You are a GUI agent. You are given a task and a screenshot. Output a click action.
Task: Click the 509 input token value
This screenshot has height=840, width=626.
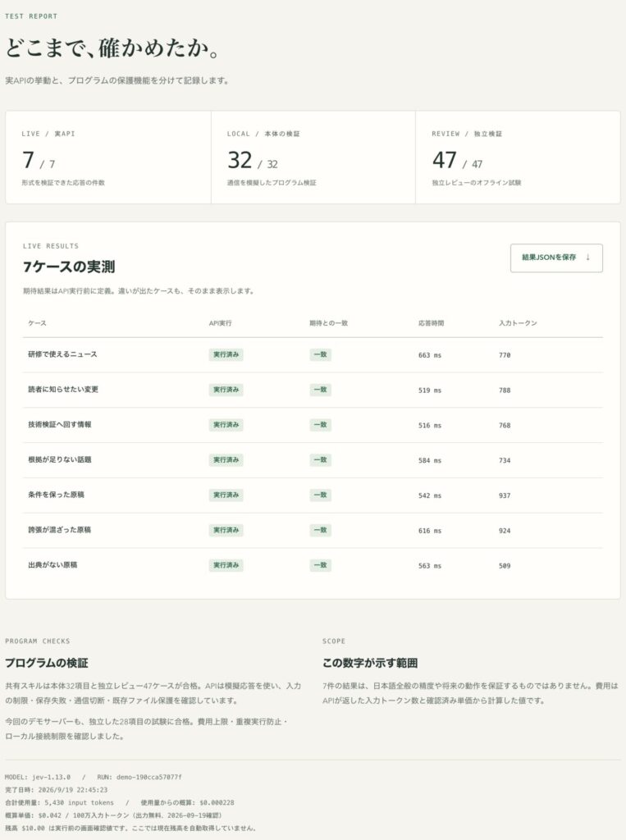point(505,566)
